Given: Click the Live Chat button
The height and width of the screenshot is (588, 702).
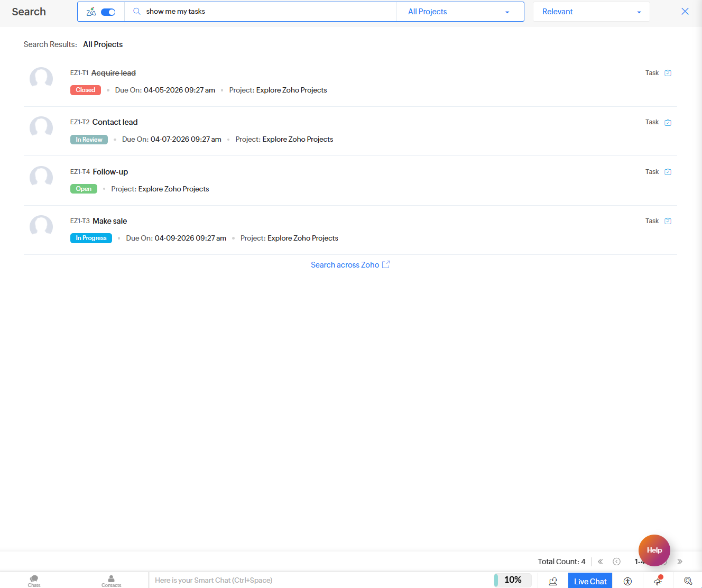Looking at the screenshot, I should 590,581.
